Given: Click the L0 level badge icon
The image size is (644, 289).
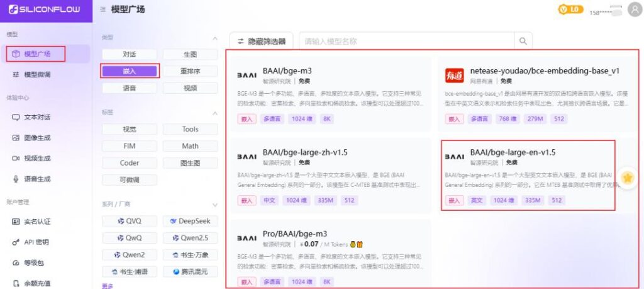Looking at the screenshot, I should pos(571,9).
